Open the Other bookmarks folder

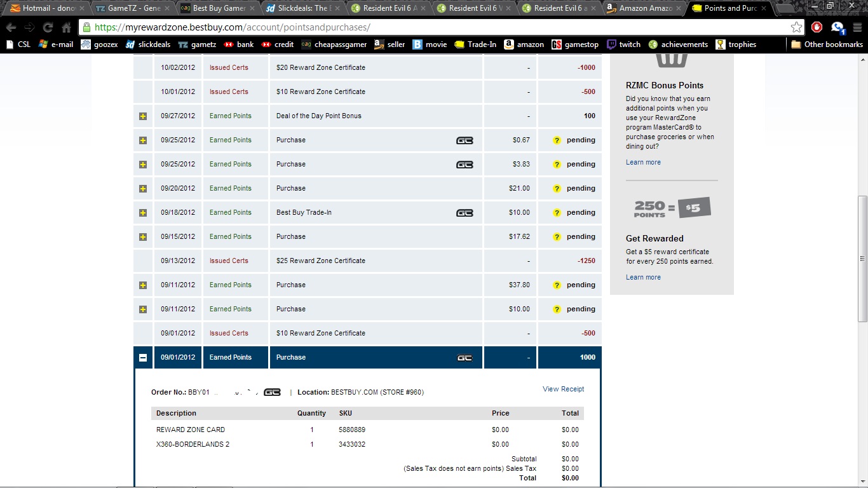point(827,44)
